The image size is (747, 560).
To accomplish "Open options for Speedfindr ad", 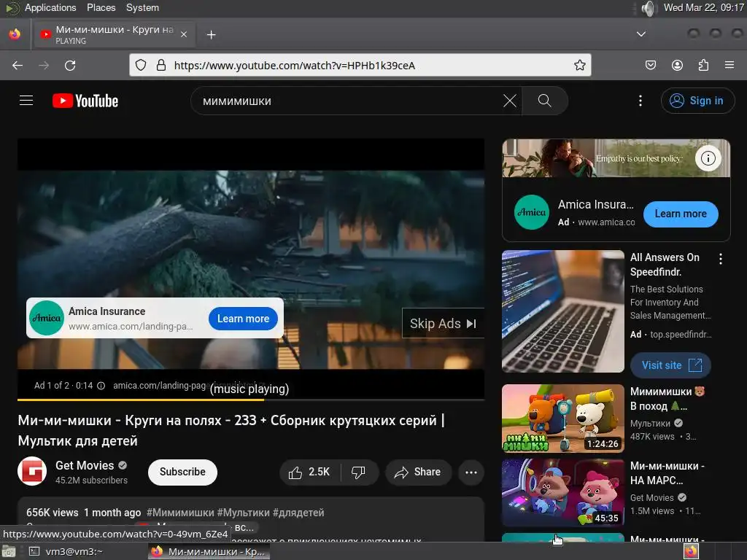I will (x=720, y=259).
